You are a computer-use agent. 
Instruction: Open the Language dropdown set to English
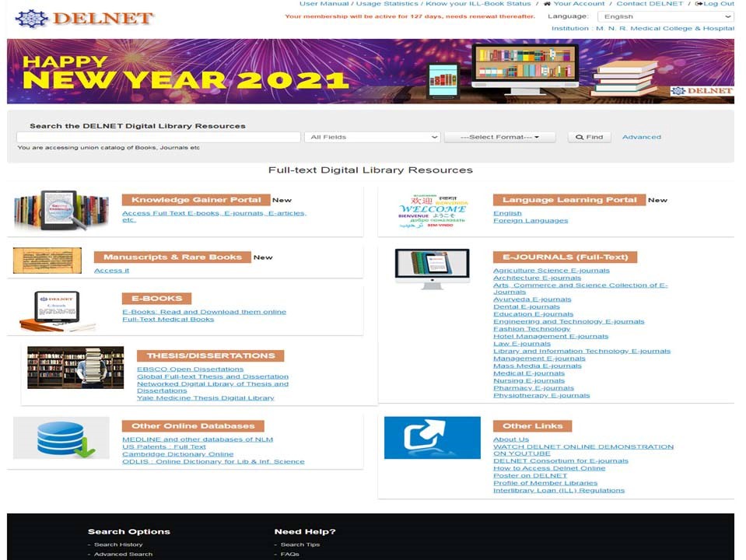pos(666,16)
